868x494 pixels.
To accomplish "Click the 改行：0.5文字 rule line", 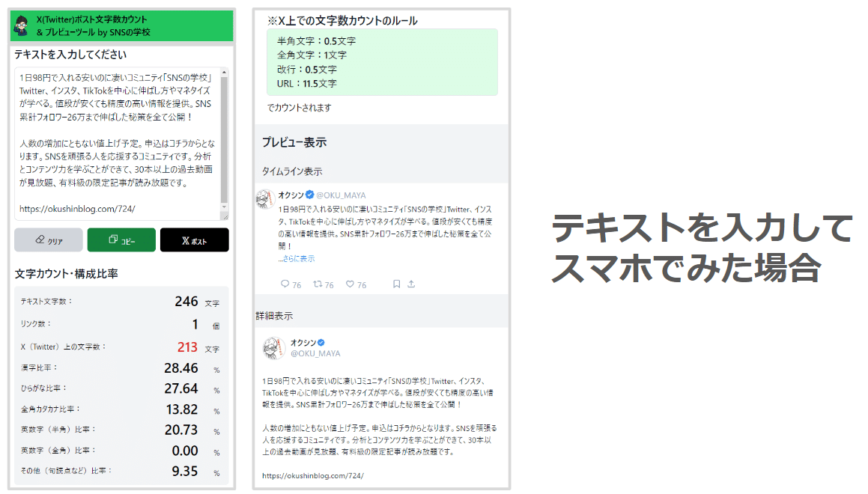I will pyautogui.click(x=306, y=69).
